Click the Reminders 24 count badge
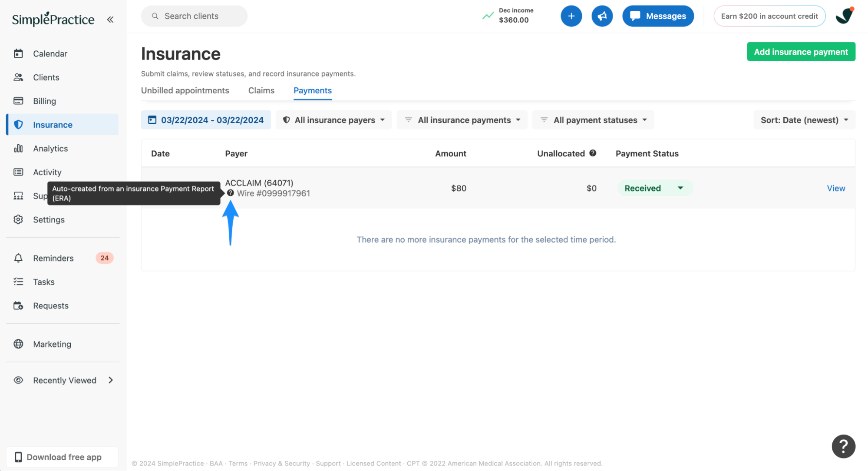This screenshot has height=471, width=868. [105, 258]
